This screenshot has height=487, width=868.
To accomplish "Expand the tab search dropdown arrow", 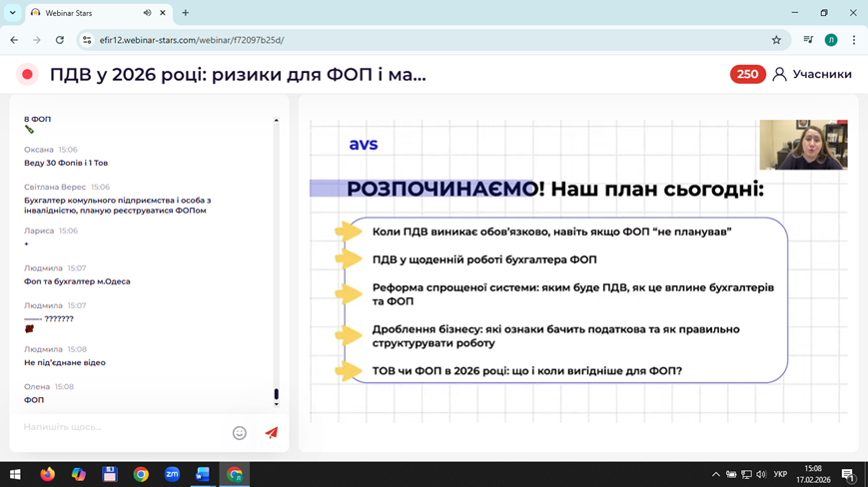I will click(x=13, y=13).
